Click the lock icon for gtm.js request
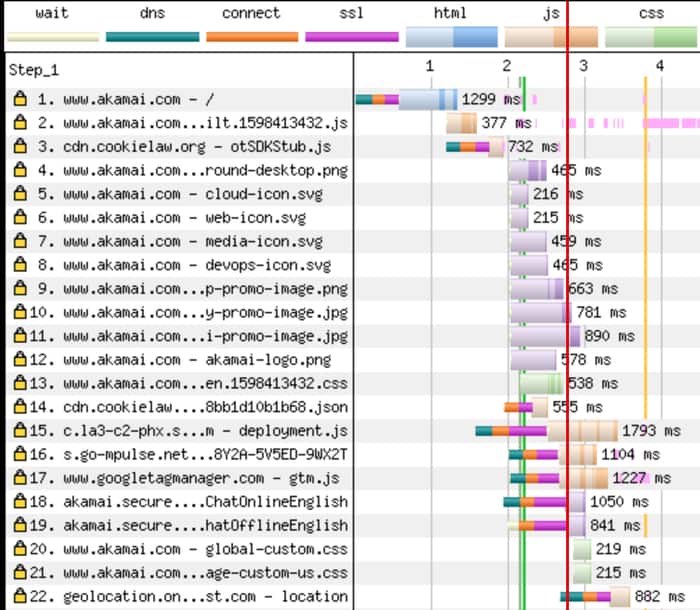The image size is (700, 610). tap(20, 478)
